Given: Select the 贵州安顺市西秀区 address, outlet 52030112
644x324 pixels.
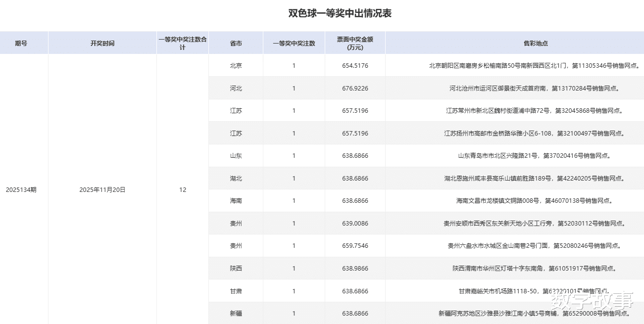Looking at the screenshot, I should click(x=534, y=223).
